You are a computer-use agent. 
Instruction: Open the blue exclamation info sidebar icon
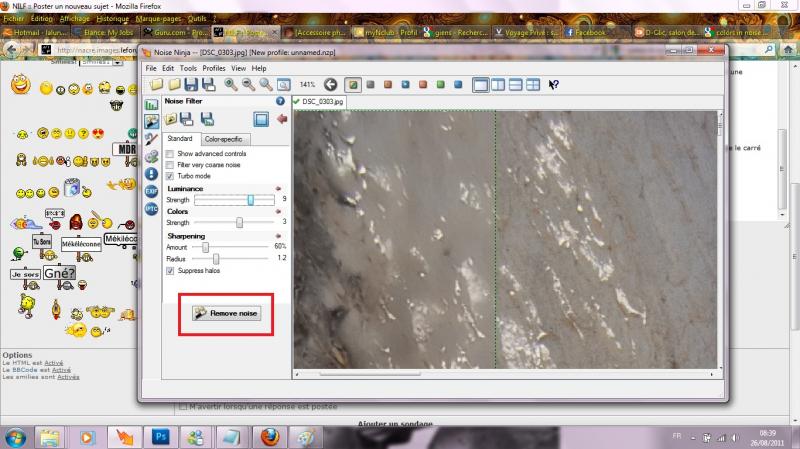pos(152,174)
